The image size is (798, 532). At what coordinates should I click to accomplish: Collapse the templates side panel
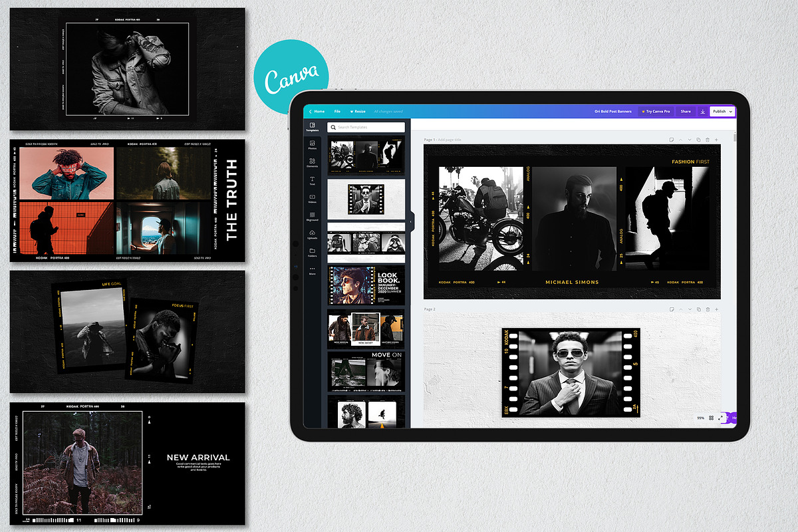(412, 221)
